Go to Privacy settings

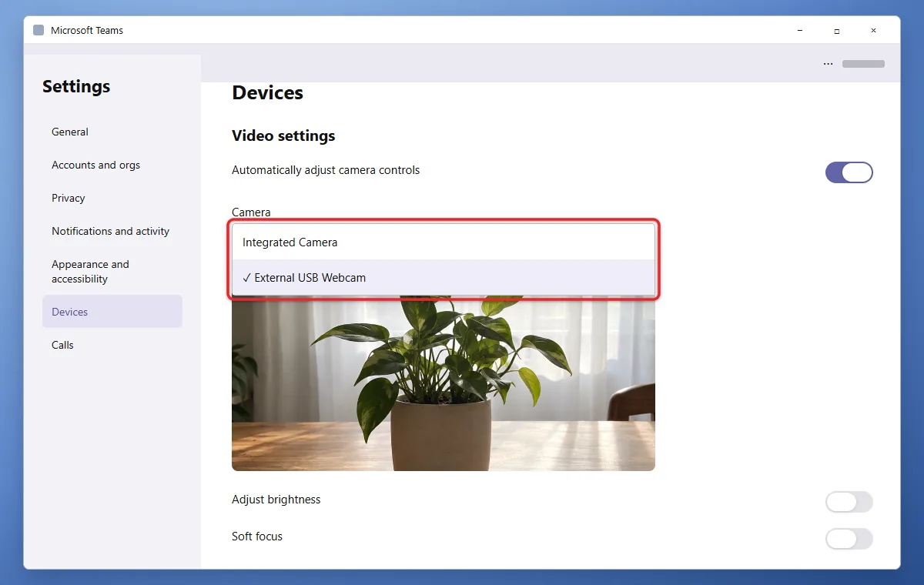tap(112, 198)
